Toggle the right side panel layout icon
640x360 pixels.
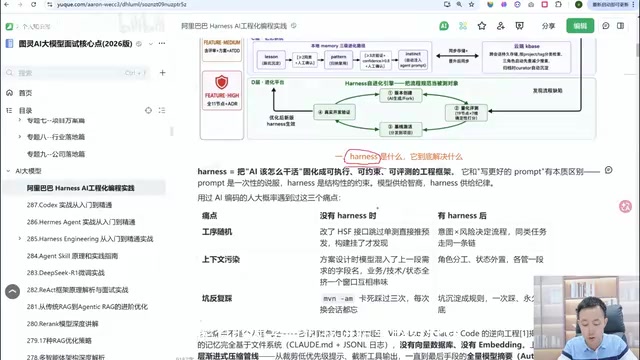[620, 26]
